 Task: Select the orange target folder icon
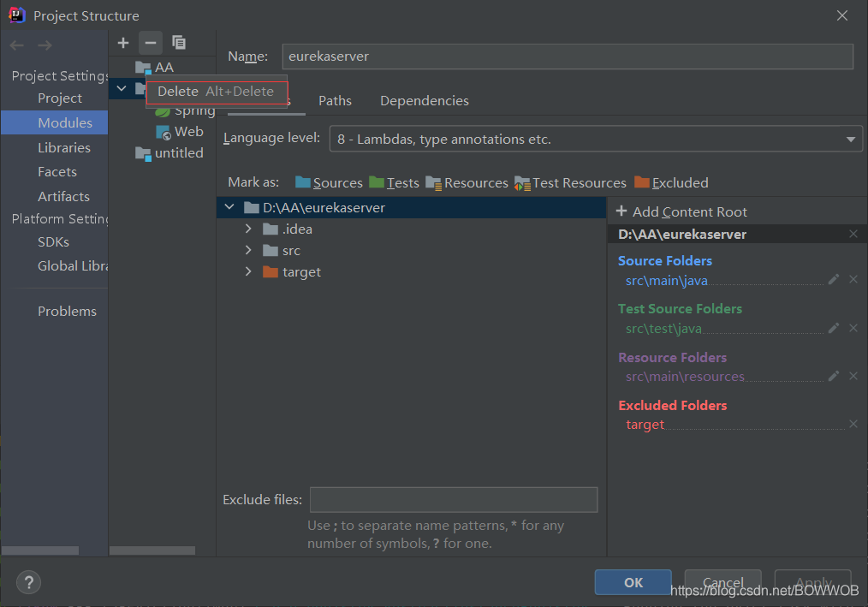coord(271,271)
